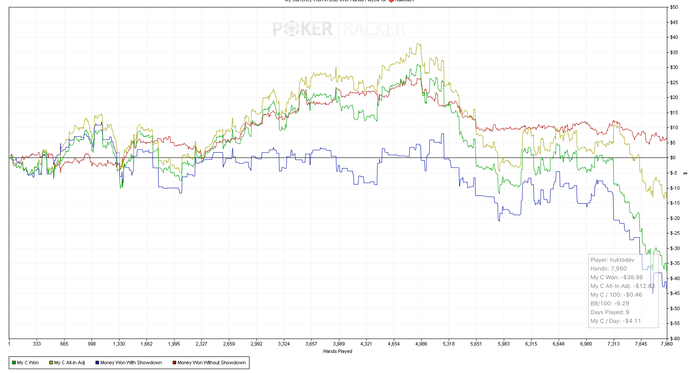Click the 1,662 tick on the x-axis

coord(146,344)
